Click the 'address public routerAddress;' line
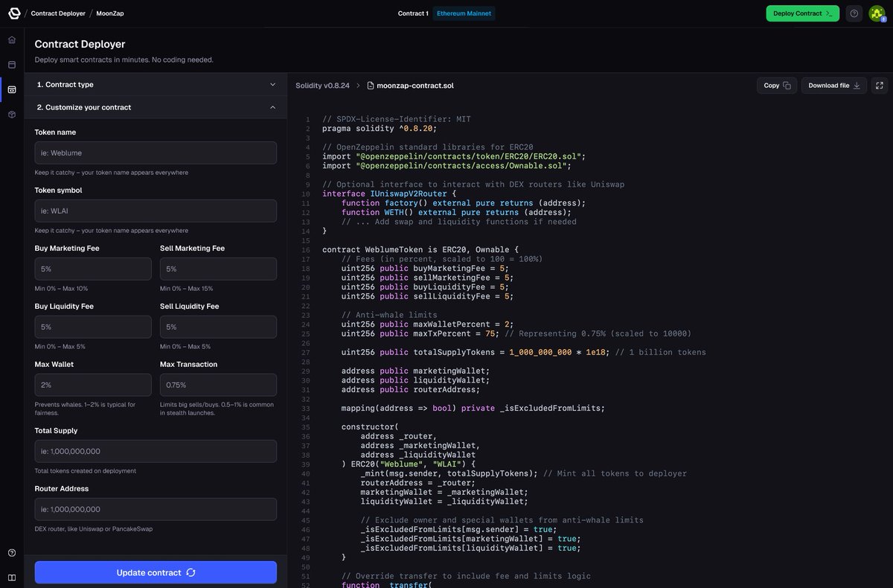The image size is (893, 588). tap(411, 389)
